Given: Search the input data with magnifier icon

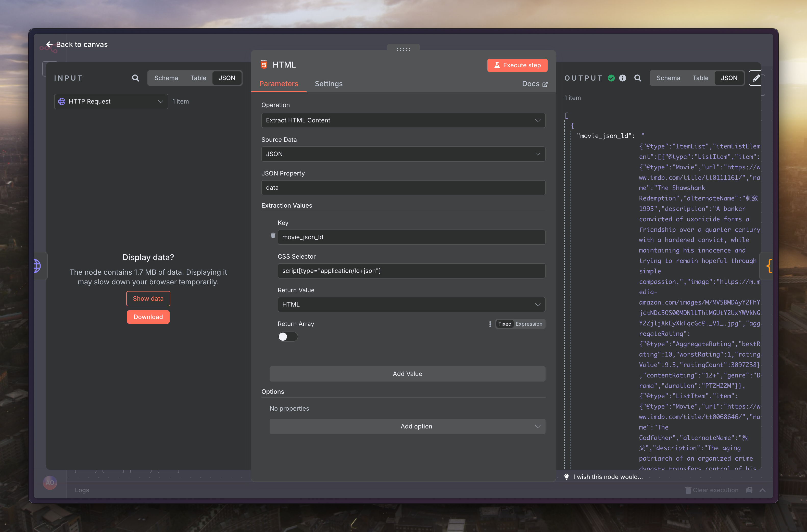Looking at the screenshot, I should pos(135,78).
